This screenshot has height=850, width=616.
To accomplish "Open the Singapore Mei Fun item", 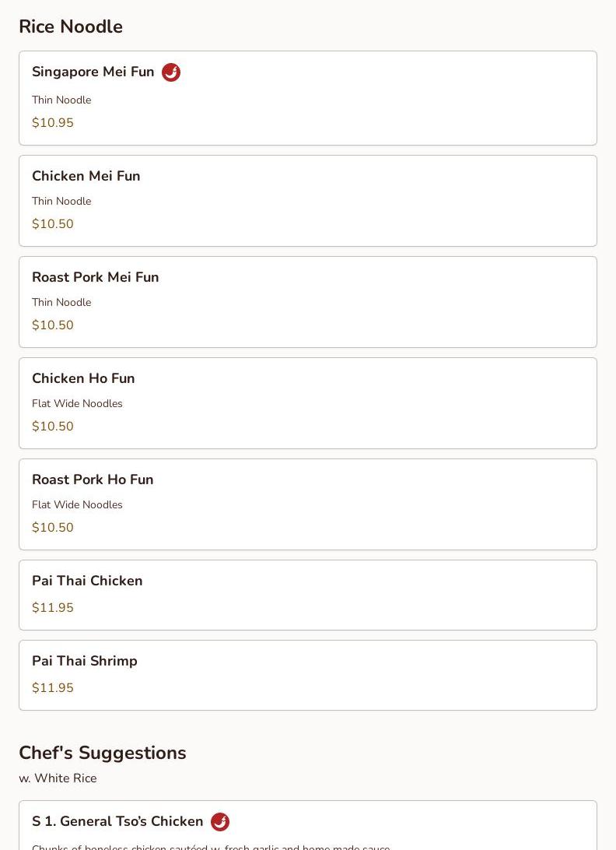I will pos(308,98).
